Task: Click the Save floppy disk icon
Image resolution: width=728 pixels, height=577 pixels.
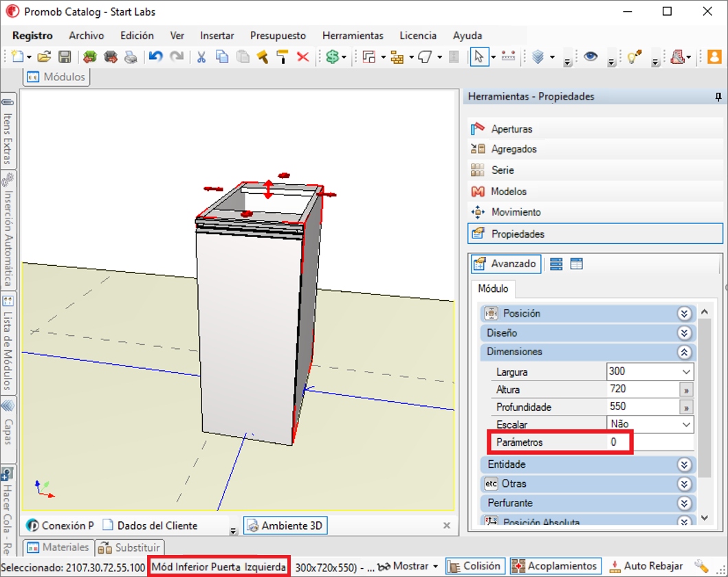Action: click(65, 57)
